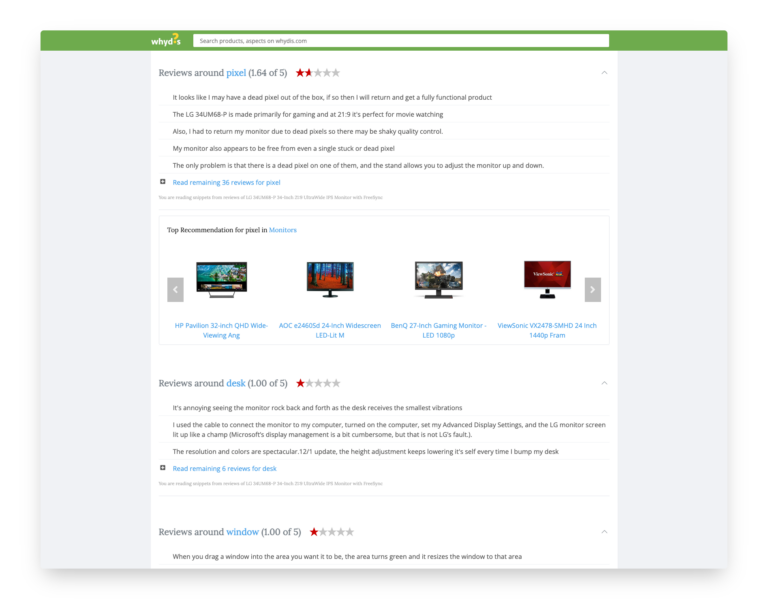This screenshot has width=768, height=599.
Task: Click the whydis logo in header
Action: click(x=166, y=40)
